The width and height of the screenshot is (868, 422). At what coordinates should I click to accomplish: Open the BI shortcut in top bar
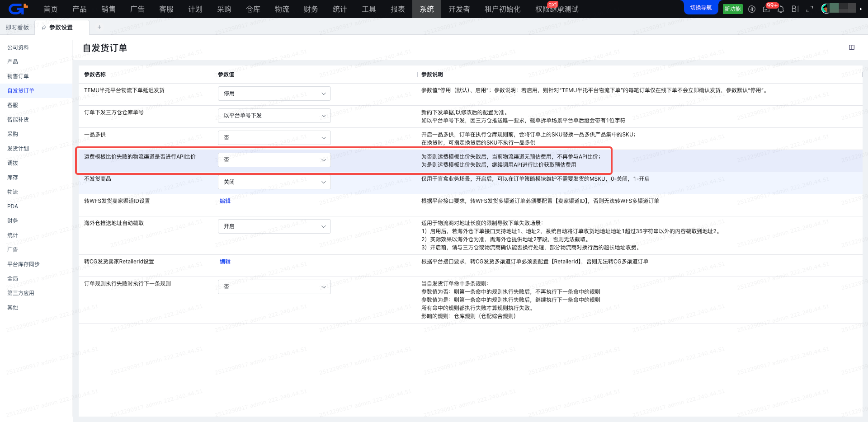pos(795,9)
